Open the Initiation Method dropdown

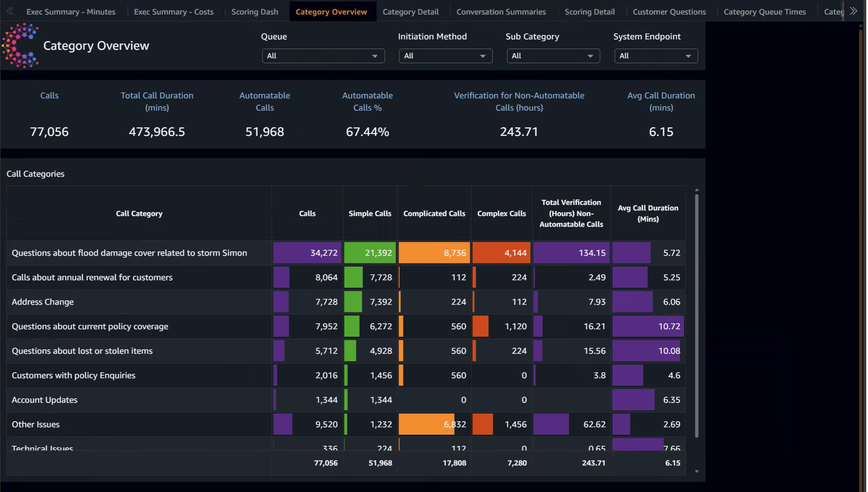coord(445,56)
